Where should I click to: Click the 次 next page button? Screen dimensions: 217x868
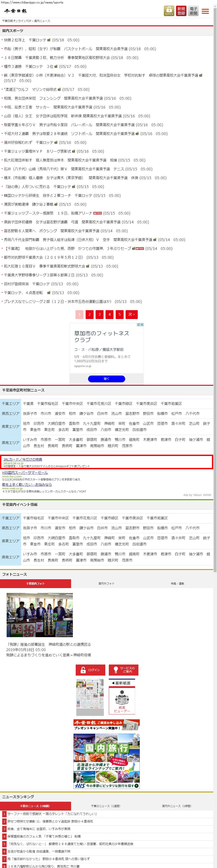pos(131,314)
